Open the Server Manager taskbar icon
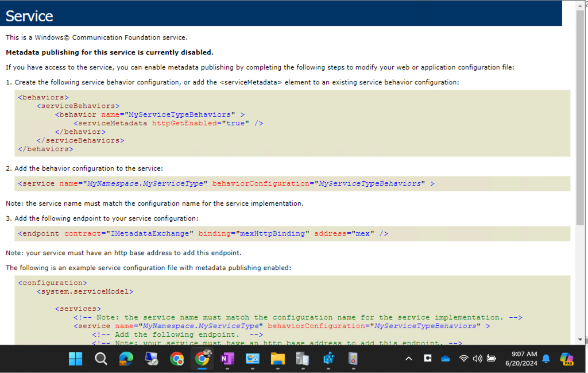This screenshot has height=373, width=588. pyautogui.click(x=303, y=359)
